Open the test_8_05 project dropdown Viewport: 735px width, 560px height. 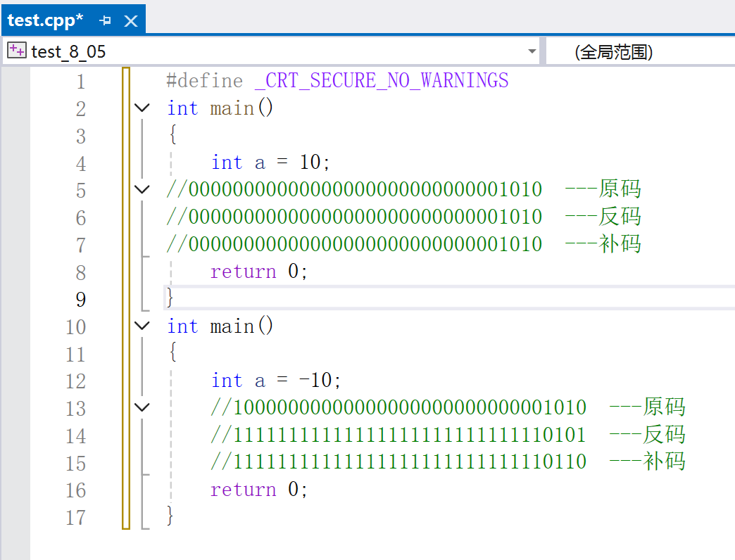click(532, 51)
